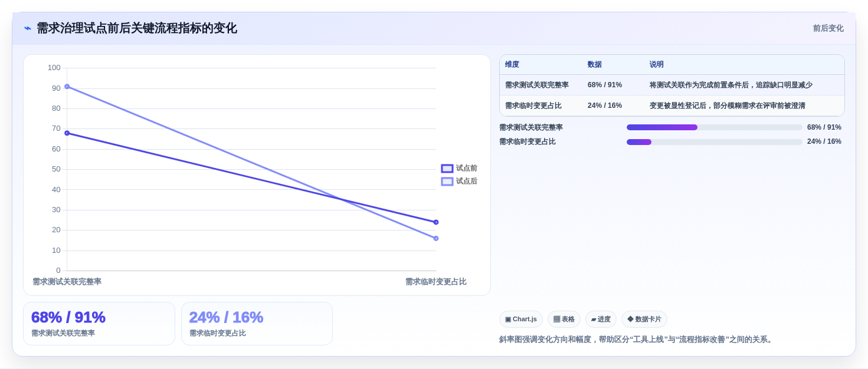This screenshot has width=868, height=369.
Task: Click the y-axis value 50
Action: click(56, 169)
